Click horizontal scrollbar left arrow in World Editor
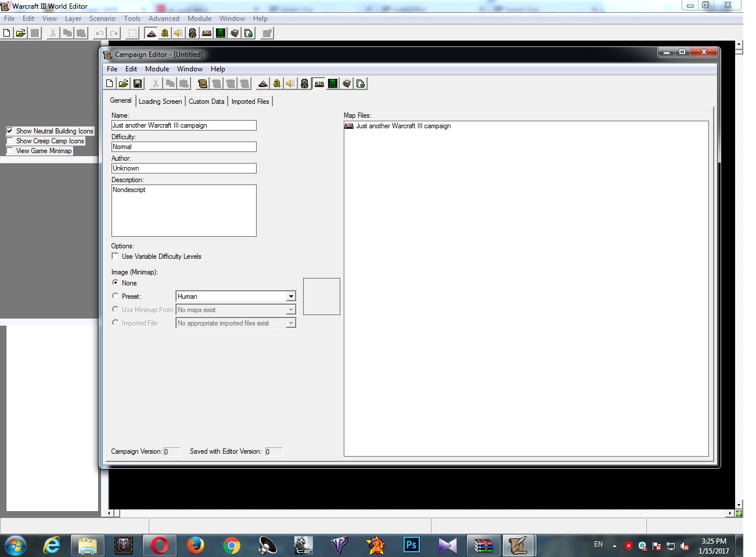The height and width of the screenshot is (557, 756). pyautogui.click(x=110, y=513)
